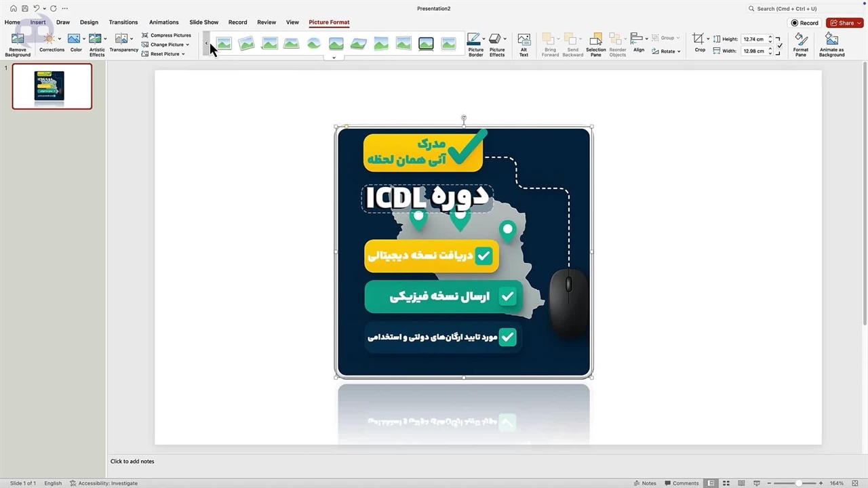
Task: Click the Alt Text icon
Action: pyautogui.click(x=524, y=44)
